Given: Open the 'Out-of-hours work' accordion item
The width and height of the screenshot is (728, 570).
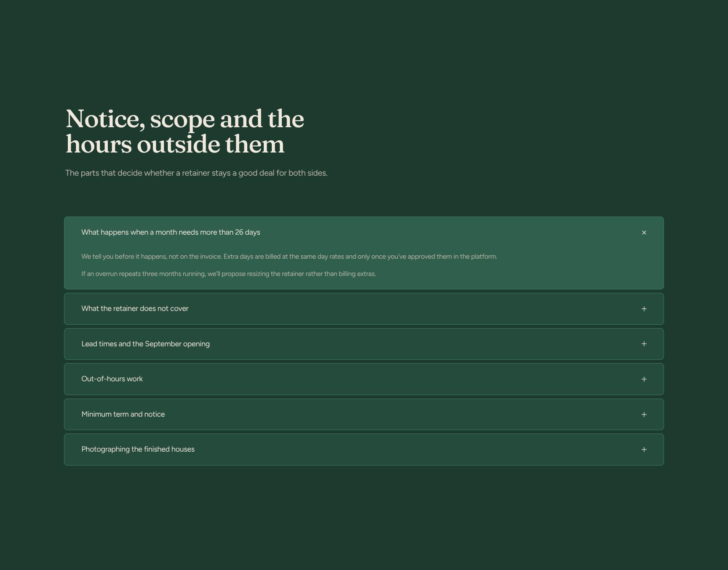Looking at the screenshot, I should coord(364,379).
